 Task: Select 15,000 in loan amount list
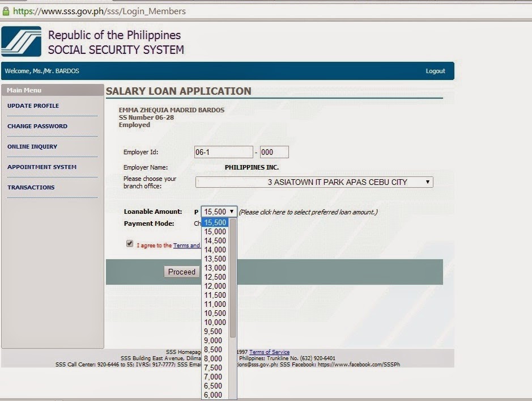click(215, 231)
